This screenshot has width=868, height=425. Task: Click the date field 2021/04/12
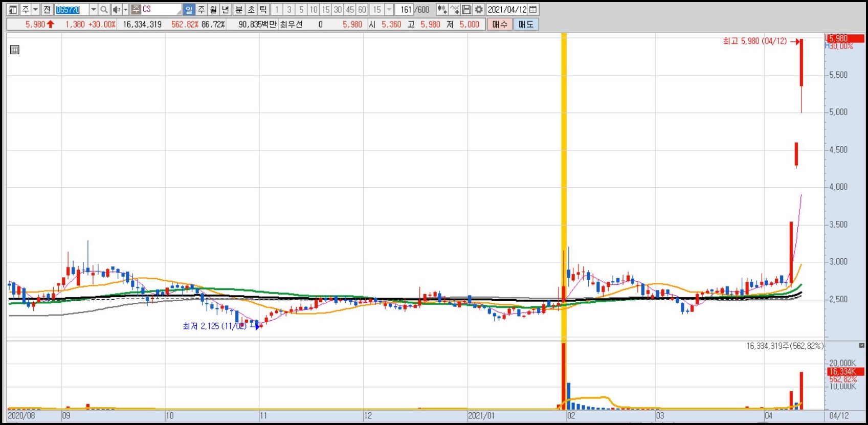(x=507, y=10)
